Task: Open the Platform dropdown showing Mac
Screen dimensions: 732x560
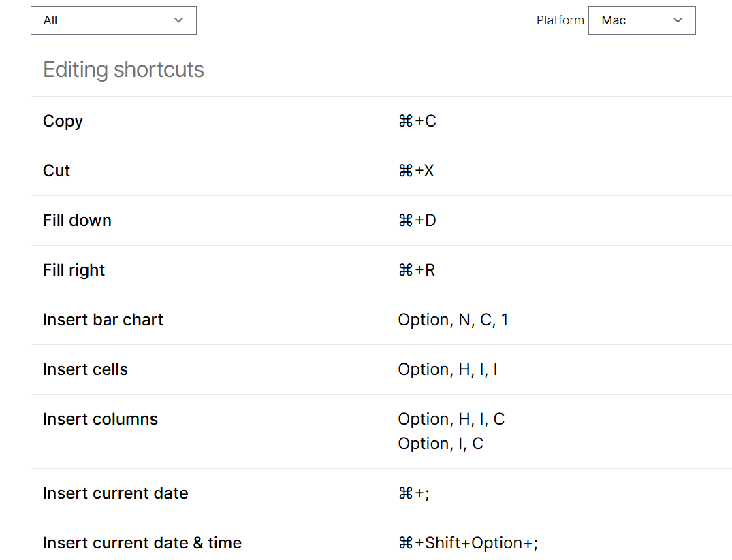Action: coord(641,20)
